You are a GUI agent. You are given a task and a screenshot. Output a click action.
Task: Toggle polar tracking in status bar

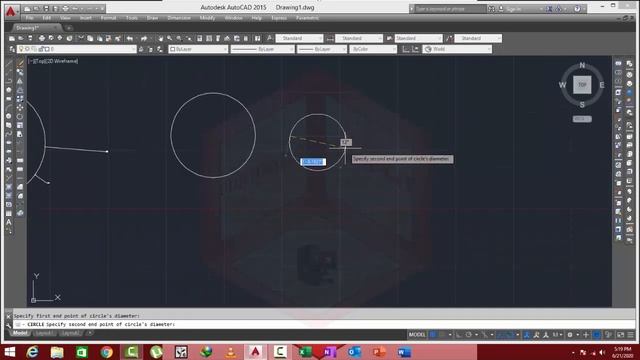(469, 335)
